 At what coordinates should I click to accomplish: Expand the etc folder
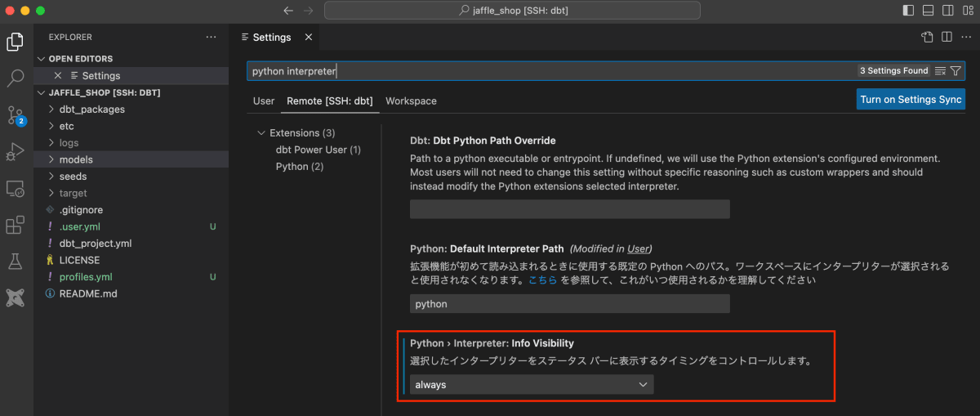pos(131,126)
